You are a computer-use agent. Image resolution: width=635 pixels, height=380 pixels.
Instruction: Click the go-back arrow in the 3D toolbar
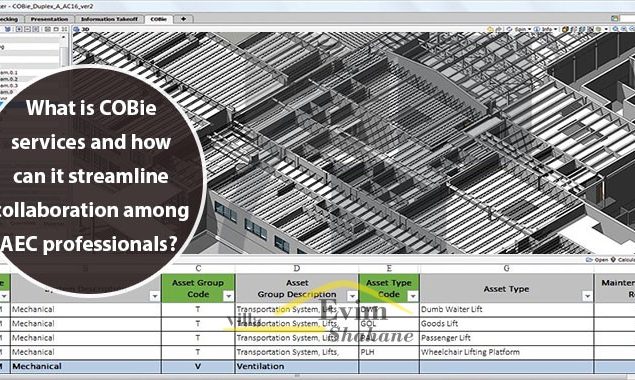[499, 29]
